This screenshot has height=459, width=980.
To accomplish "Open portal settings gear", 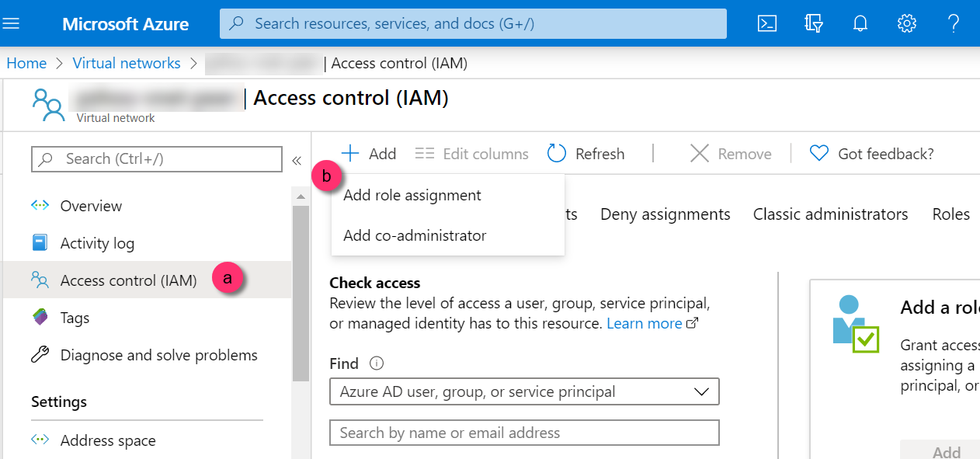I will coord(907,23).
